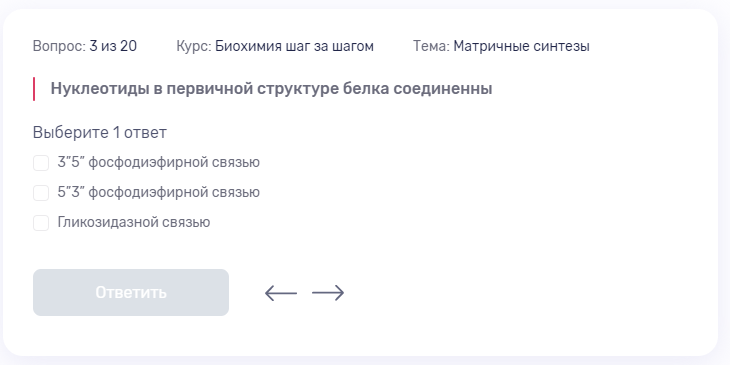The height and width of the screenshot is (365, 730).
Task: Select the 5"3" фосфодиэфирной связью answer text
Action: 159,192
